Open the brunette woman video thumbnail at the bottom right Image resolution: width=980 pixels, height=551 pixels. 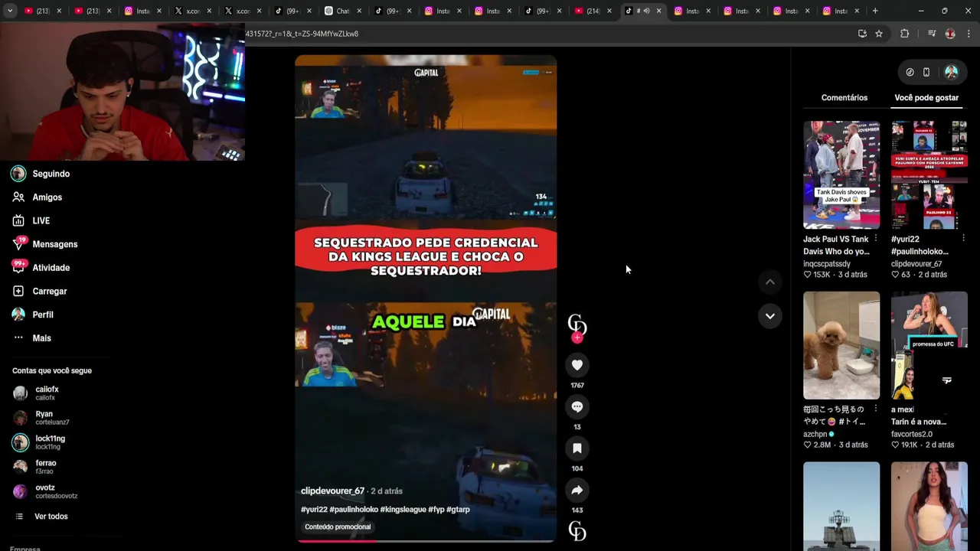click(929, 506)
